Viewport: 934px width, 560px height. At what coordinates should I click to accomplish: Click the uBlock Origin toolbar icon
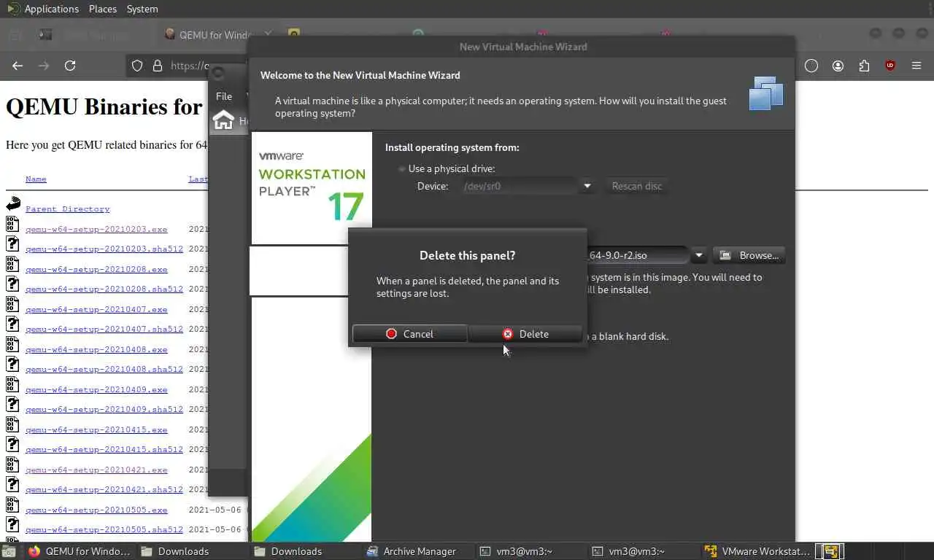(x=890, y=66)
